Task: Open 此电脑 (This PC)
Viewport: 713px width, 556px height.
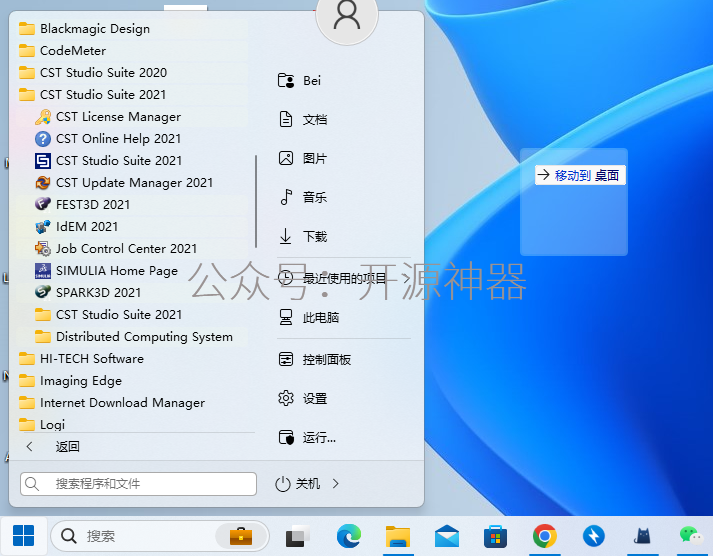Action: tap(308, 317)
